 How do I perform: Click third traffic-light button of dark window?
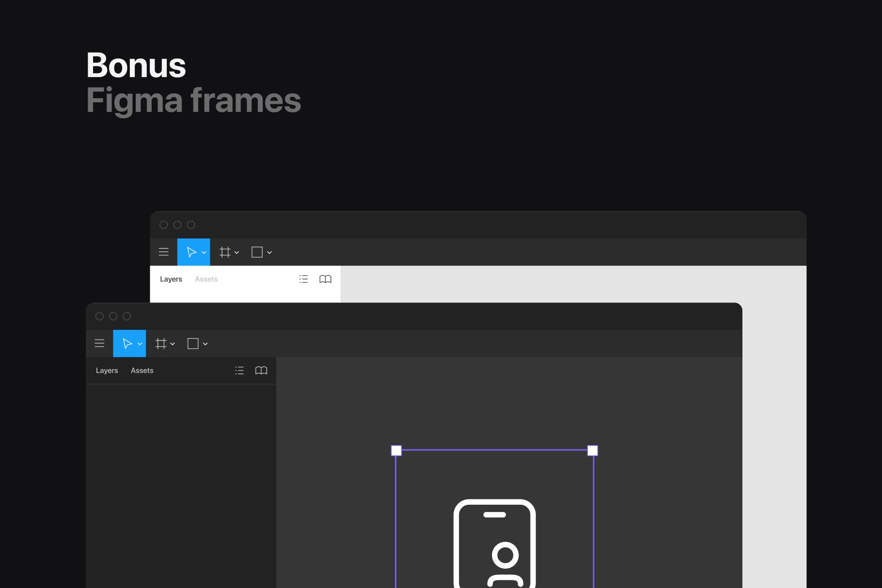126,316
